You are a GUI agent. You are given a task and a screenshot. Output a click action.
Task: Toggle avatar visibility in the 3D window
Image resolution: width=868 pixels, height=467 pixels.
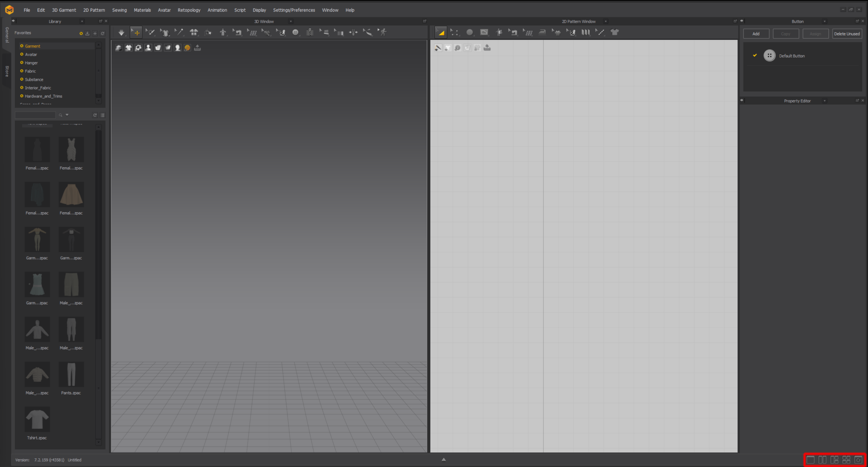pyautogui.click(x=148, y=47)
